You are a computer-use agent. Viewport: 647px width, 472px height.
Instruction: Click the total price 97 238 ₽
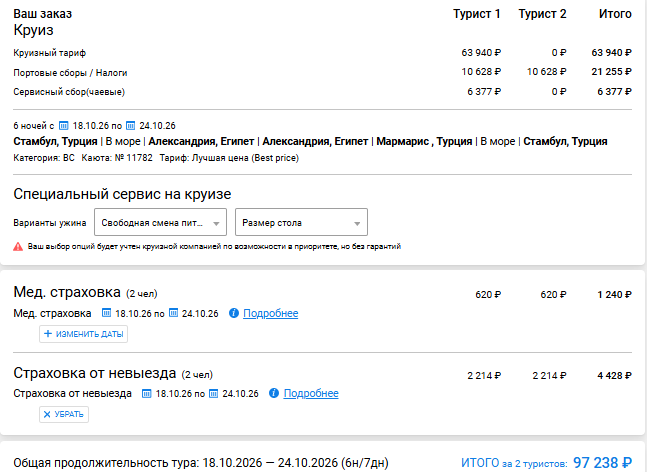[602, 463]
